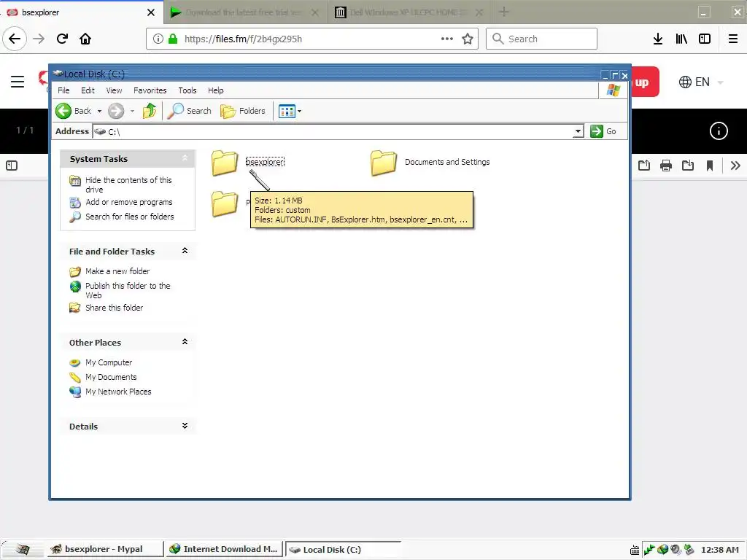Open the browser hamburger menu
The width and height of the screenshot is (747, 560).
click(x=733, y=39)
